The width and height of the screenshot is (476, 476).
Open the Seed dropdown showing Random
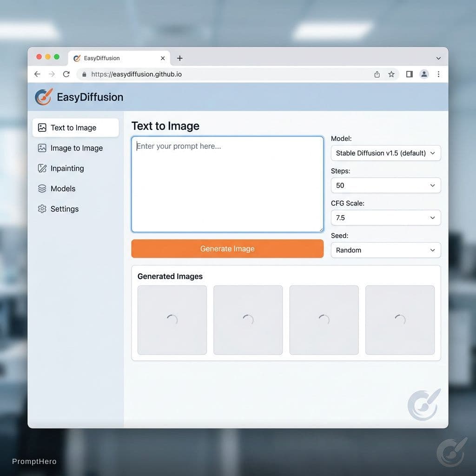(385, 250)
